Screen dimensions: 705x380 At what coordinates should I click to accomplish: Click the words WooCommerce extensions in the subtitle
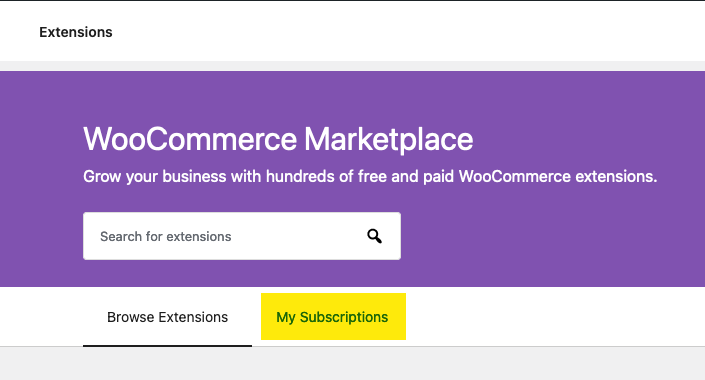point(558,176)
